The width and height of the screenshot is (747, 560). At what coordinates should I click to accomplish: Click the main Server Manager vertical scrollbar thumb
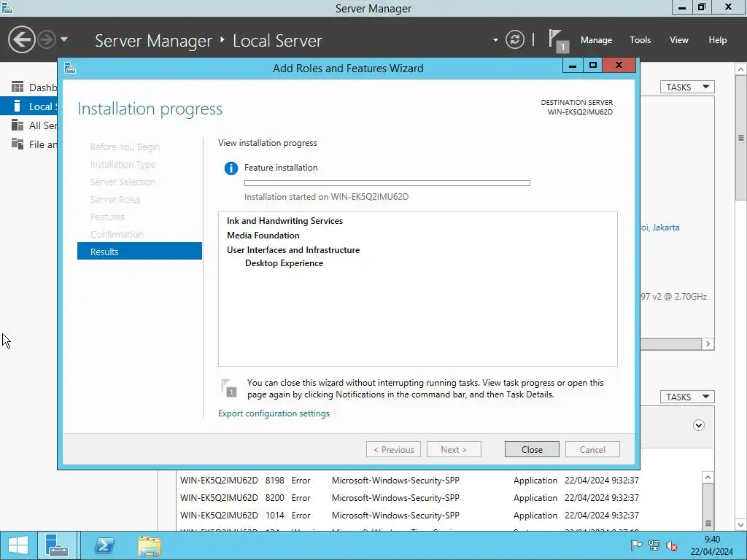tap(740, 138)
